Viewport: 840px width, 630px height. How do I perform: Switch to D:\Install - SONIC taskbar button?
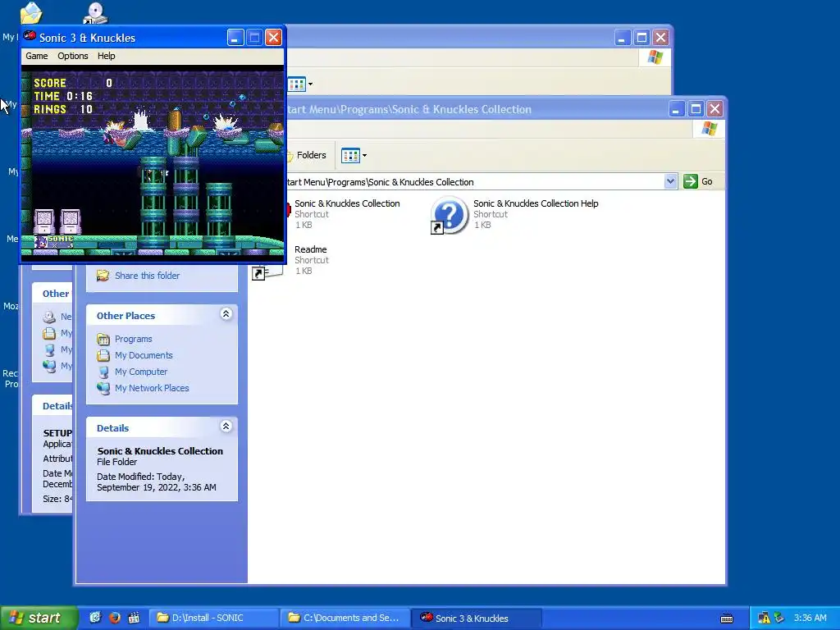tap(214, 618)
